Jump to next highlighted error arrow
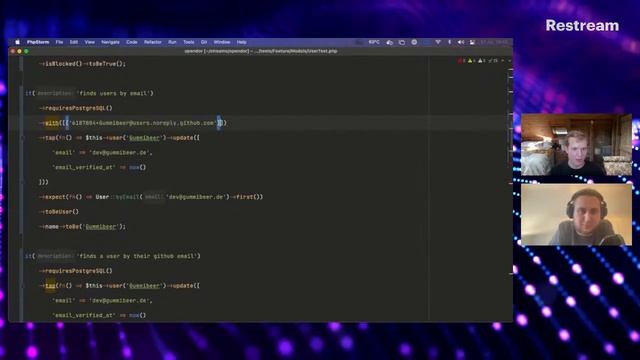Viewport: 640px width, 360px height. click(x=509, y=61)
